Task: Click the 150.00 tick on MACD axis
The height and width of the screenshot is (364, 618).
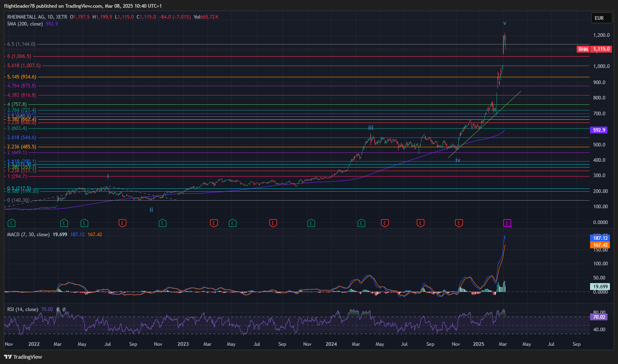Action: [601, 250]
